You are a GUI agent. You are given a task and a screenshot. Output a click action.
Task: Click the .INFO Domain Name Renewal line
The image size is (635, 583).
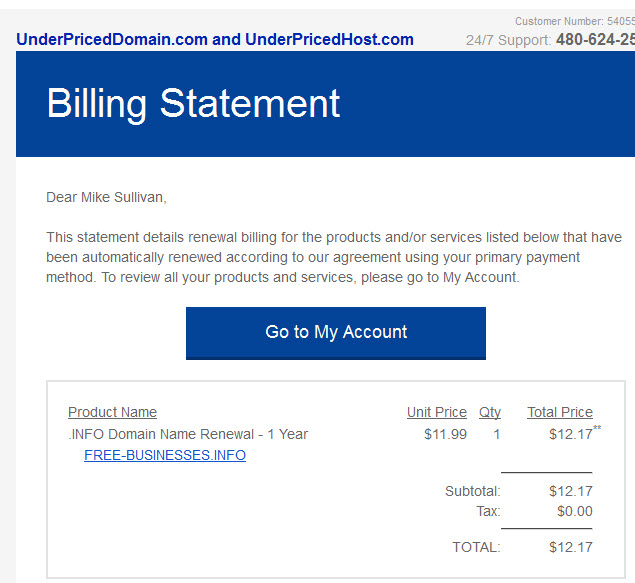pyautogui.click(x=188, y=434)
